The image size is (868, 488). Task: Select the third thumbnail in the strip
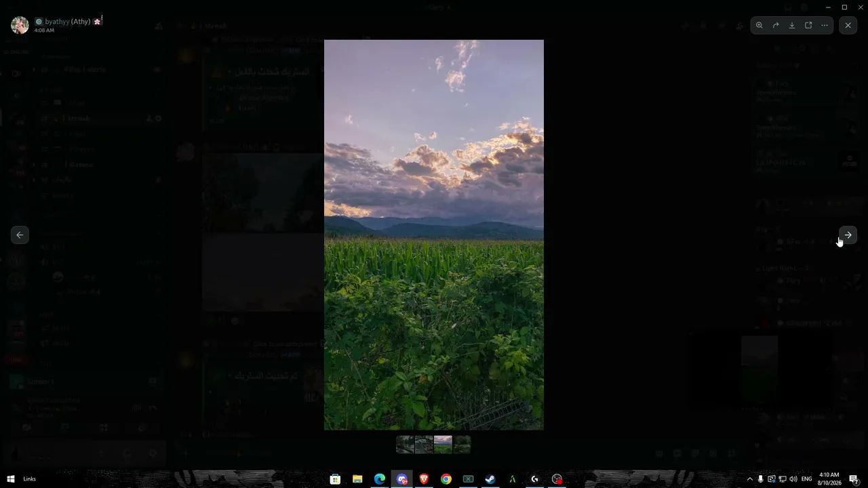pos(443,445)
